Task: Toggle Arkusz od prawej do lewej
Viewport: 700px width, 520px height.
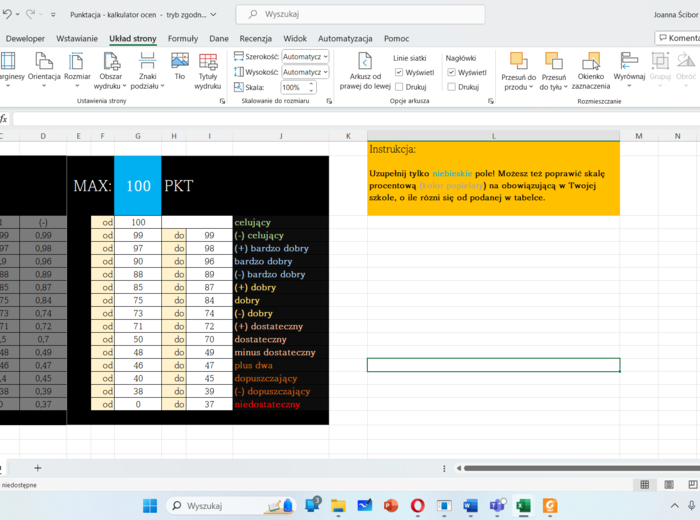Action: tap(365, 68)
